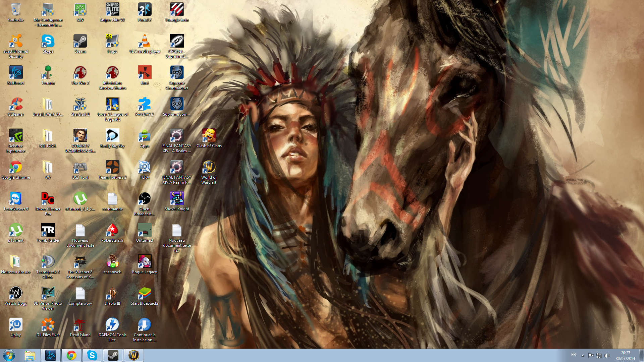The height and width of the screenshot is (362, 644).
Task: Launch Skype from the desktop shortcut
Action: (48, 44)
